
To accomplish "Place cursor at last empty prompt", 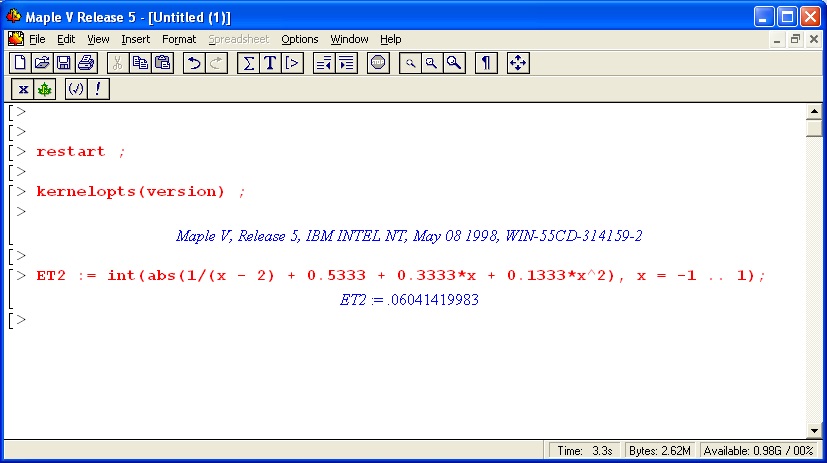I will [x=21, y=320].
